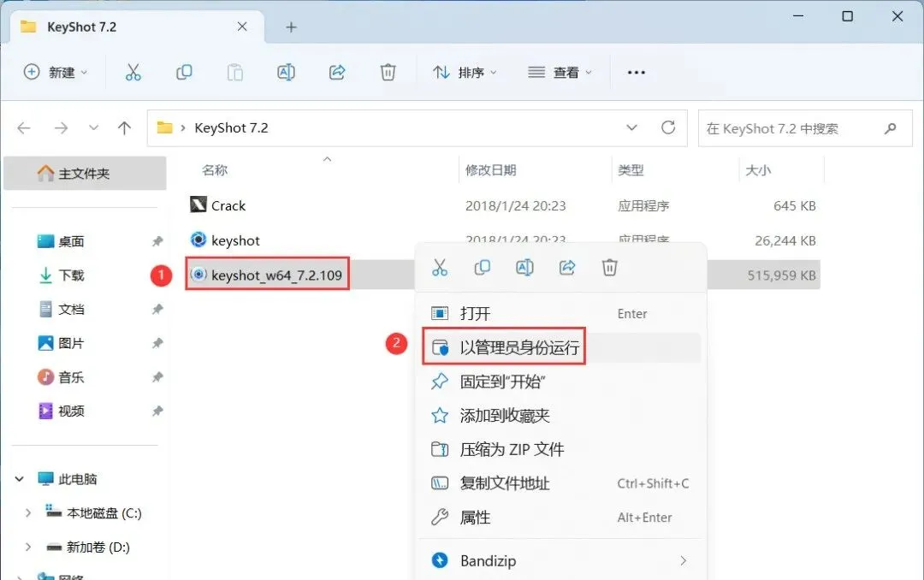
Task: Open the Bandizip submenu arrow
Action: pyautogui.click(x=683, y=560)
